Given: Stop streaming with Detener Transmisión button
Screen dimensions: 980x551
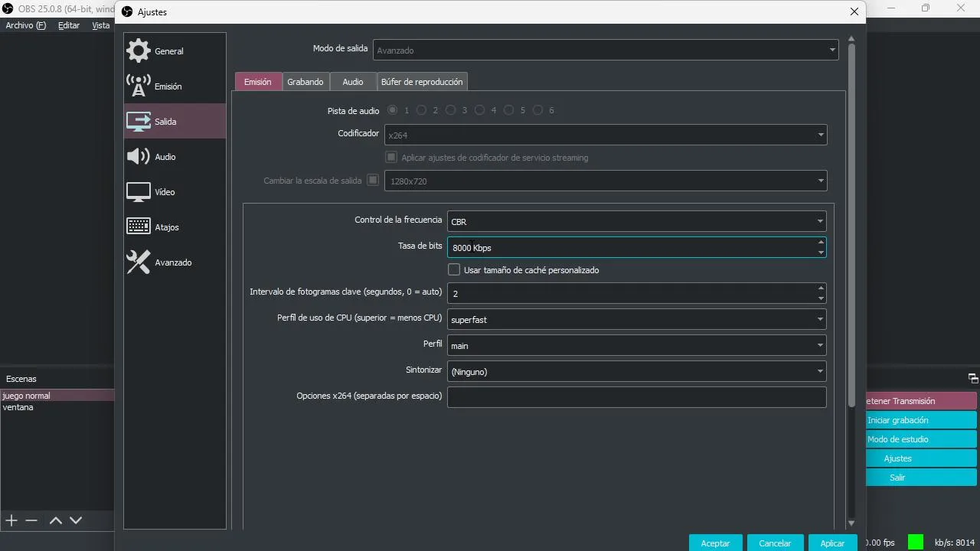Looking at the screenshot, I should click(921, 401).
